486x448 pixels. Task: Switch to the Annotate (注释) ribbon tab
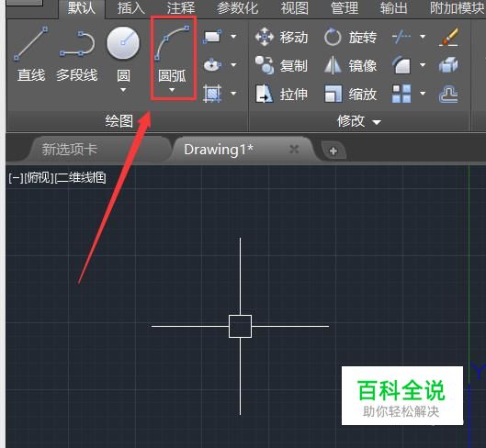click(181, 8)
